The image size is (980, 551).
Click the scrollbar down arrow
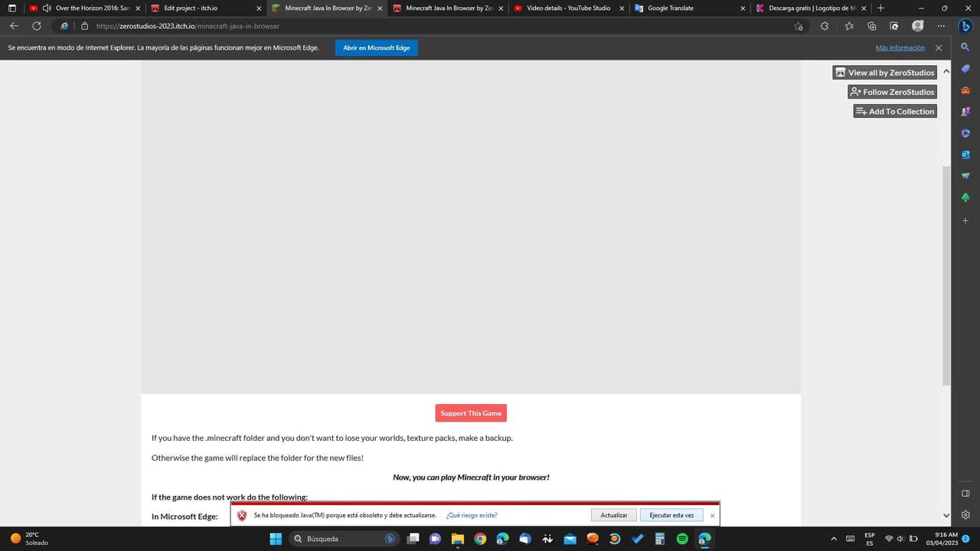tap(946, 516)
